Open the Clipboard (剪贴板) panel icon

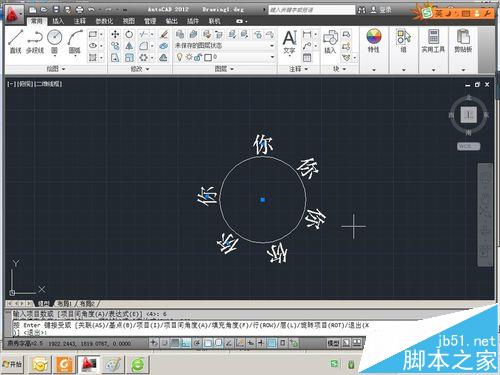[x=463, y=41]
